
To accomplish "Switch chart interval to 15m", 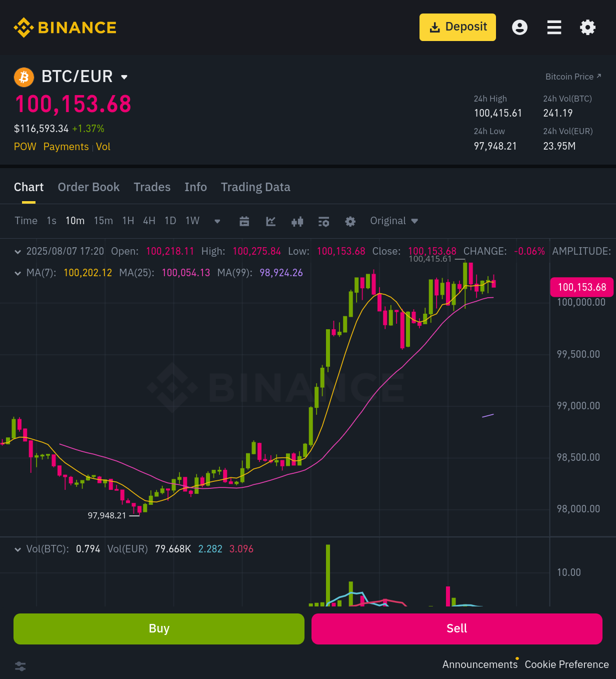I will (103, 221).
